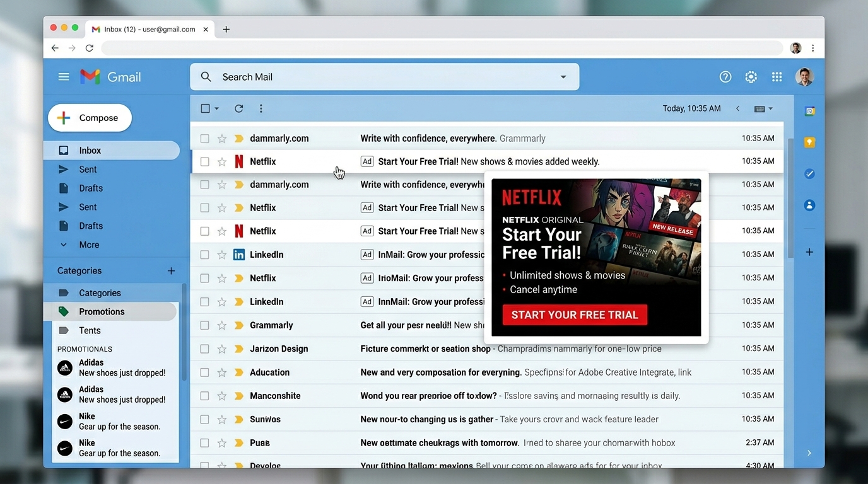This screenshot has width=868, height=484.
Task: Click the sidebar vertical scrollbar
Action: pos(184,331)
